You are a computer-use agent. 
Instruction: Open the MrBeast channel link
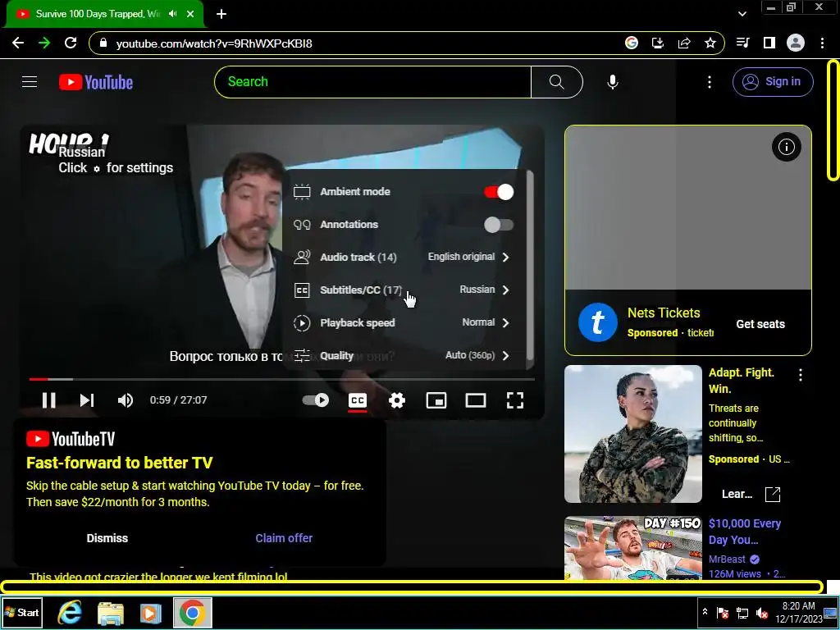pyautogui.click(x=727, y=559)
